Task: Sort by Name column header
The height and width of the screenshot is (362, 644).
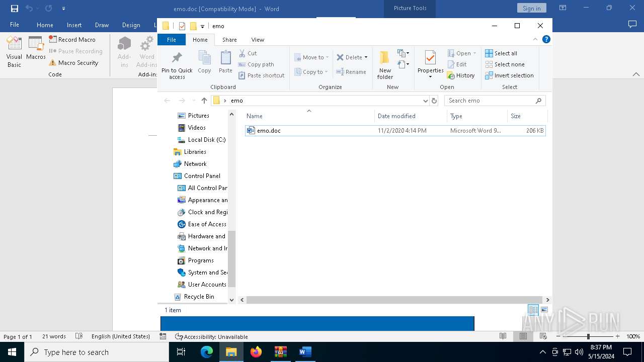Action: pos(309,116)
